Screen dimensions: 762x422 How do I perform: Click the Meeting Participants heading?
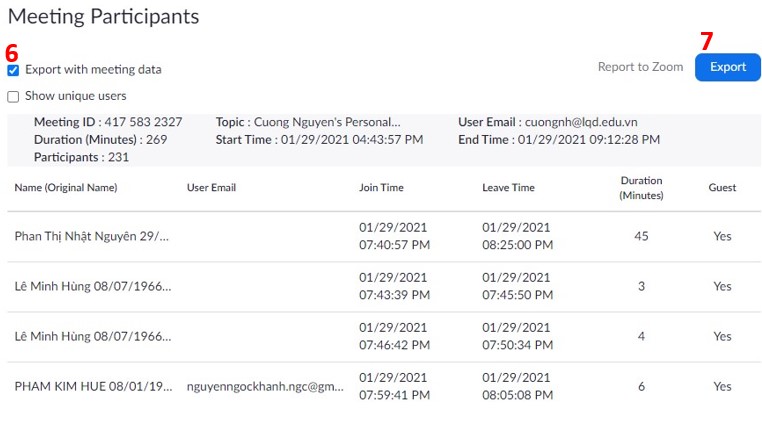pos(103,17)
